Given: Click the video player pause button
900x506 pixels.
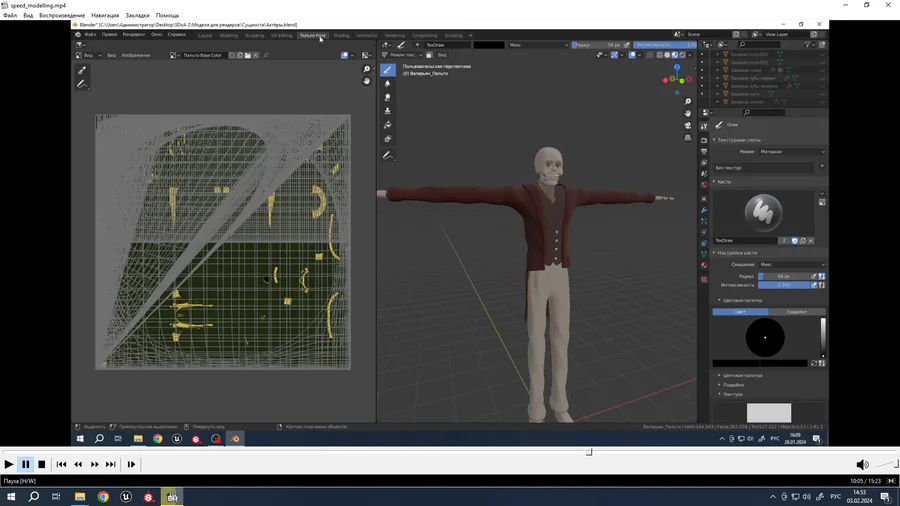Looking at the screenshot, I should (25, 464).
